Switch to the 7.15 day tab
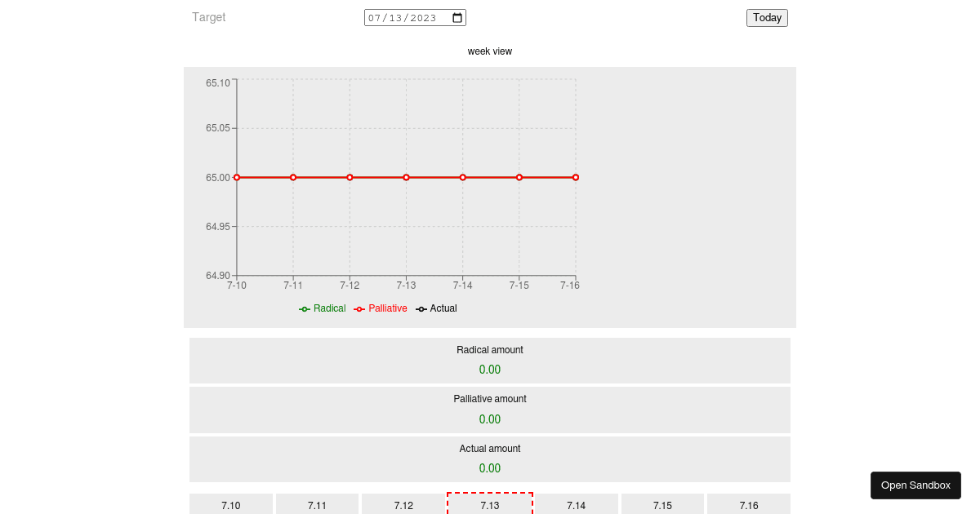Viewport: 980px width, 514px height. [x=662, y=504]
